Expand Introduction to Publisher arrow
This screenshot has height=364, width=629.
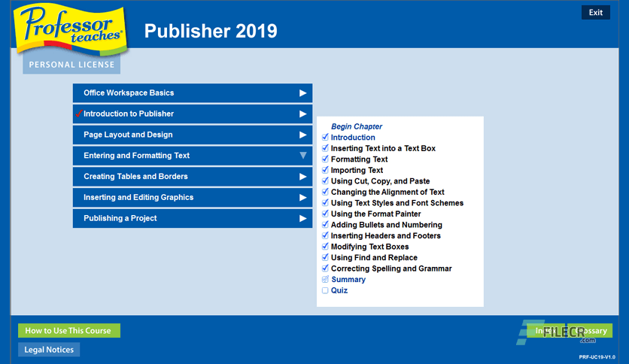coord(303,114)
